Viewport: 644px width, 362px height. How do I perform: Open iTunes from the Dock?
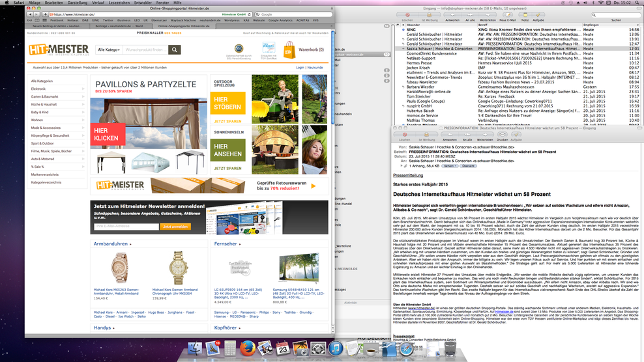click(x=336, y=348)
